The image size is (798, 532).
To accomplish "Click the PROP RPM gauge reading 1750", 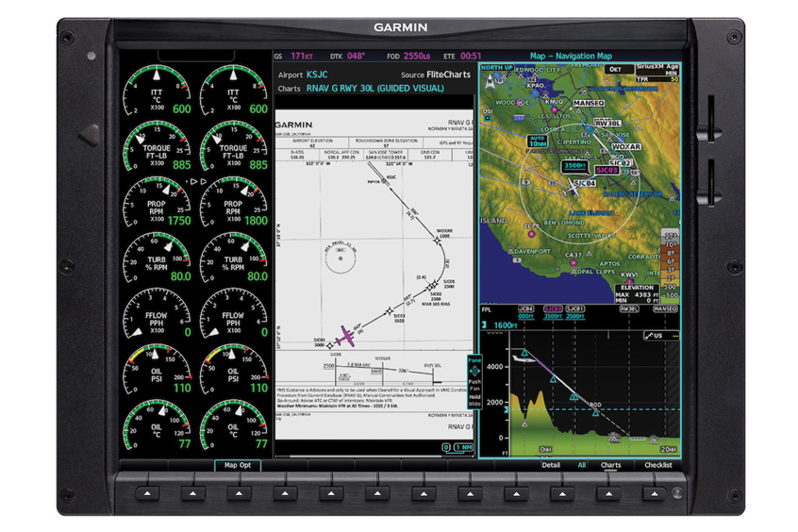I will [x=157, y=203].
